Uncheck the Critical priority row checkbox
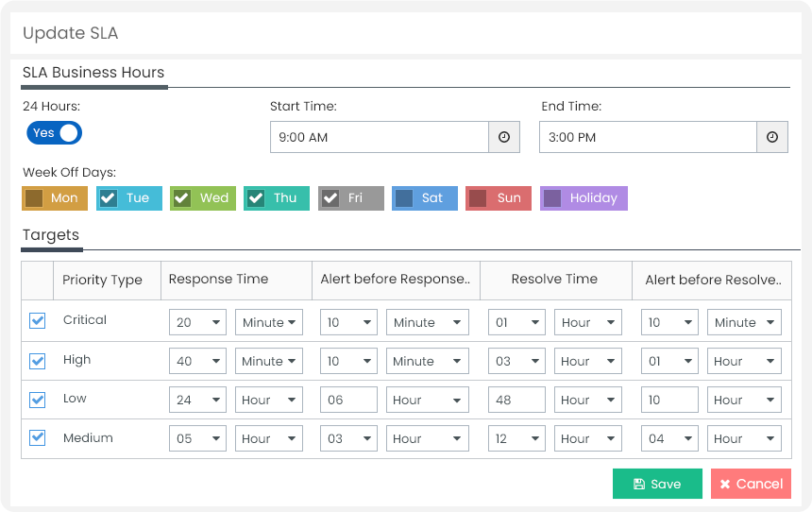 [37, 321]
